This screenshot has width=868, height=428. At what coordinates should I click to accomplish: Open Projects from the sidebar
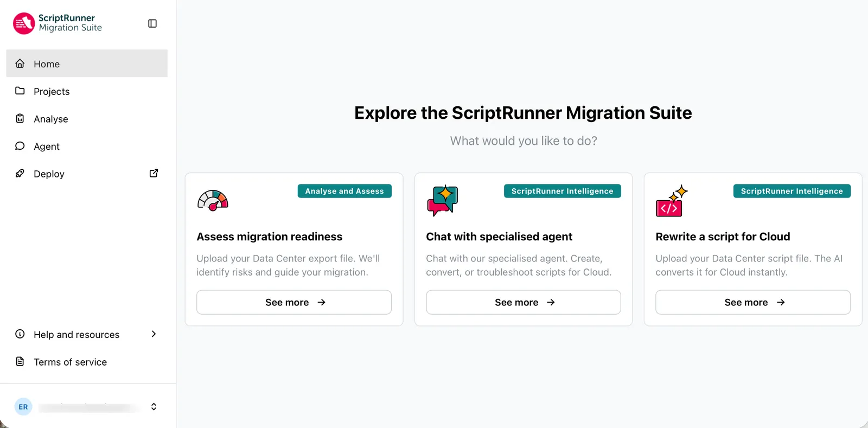[x=87, y=91]
